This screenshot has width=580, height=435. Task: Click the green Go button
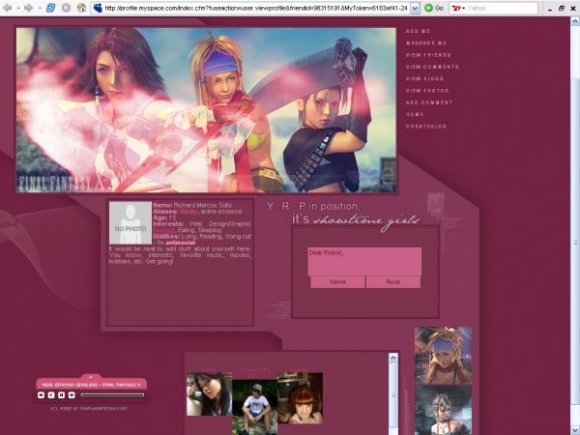click(434, 8)
